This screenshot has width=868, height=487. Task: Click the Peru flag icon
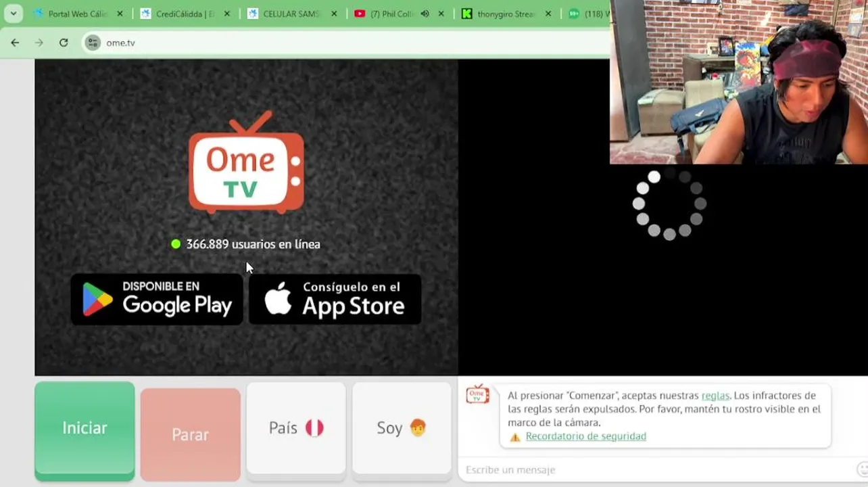pyautogui.click(x=314, y=428)
